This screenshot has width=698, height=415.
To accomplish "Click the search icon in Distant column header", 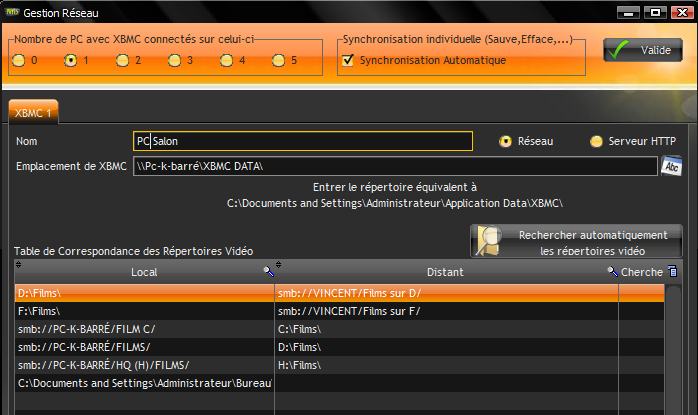I will (x=612, y=272).
